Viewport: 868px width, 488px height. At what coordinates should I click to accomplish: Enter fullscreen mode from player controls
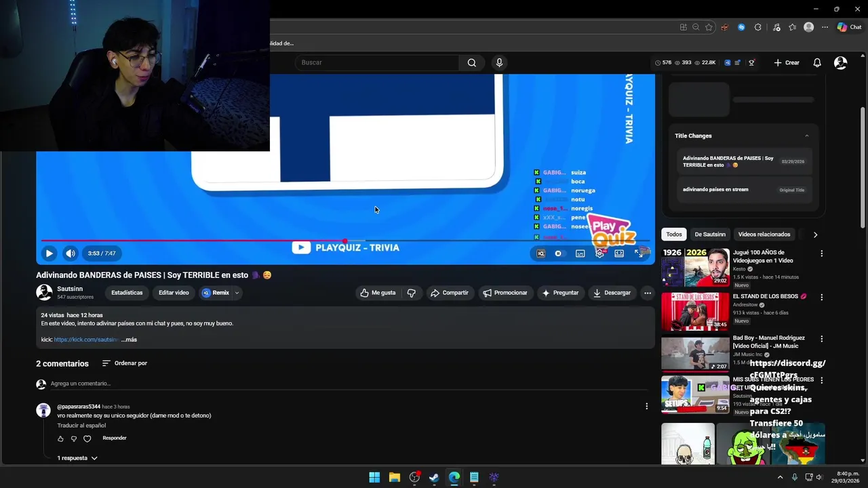pos(638,253)
